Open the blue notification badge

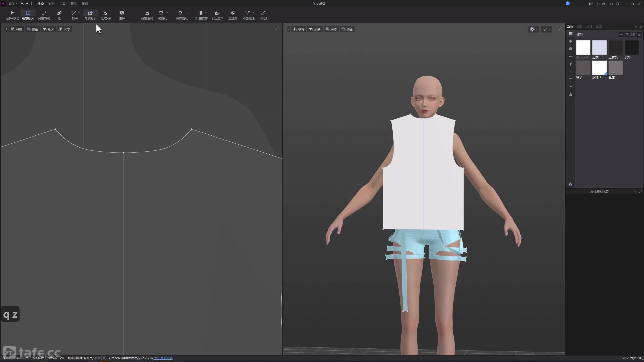tap(568, 3)
